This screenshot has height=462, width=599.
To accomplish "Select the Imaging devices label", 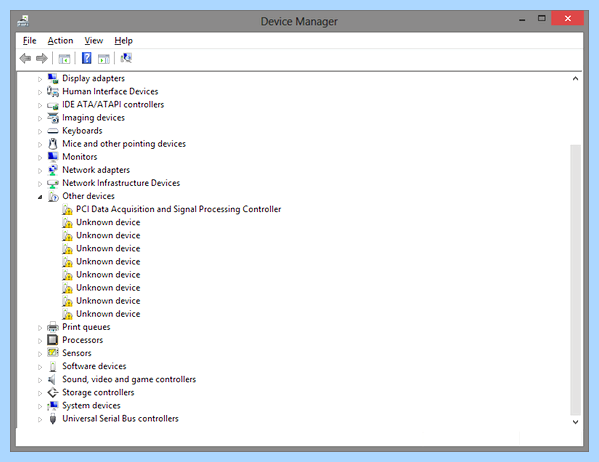I will pyautogui.click(x=94, y=118).
